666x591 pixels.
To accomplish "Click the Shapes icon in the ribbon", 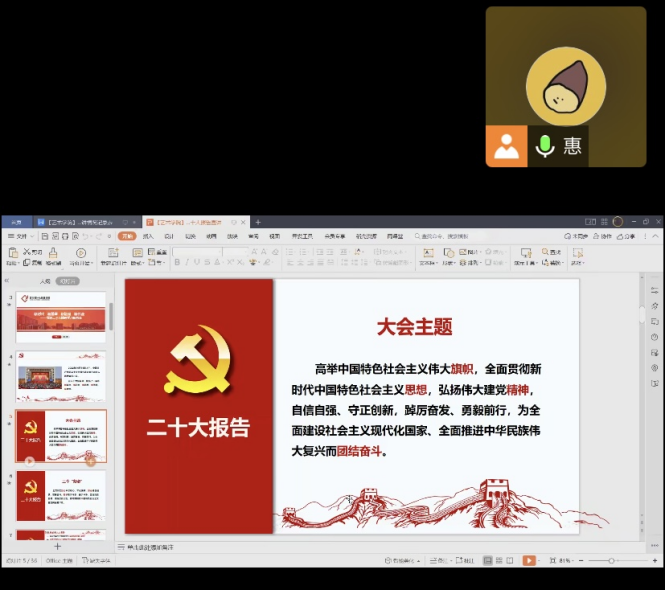I will pos(449,252).
